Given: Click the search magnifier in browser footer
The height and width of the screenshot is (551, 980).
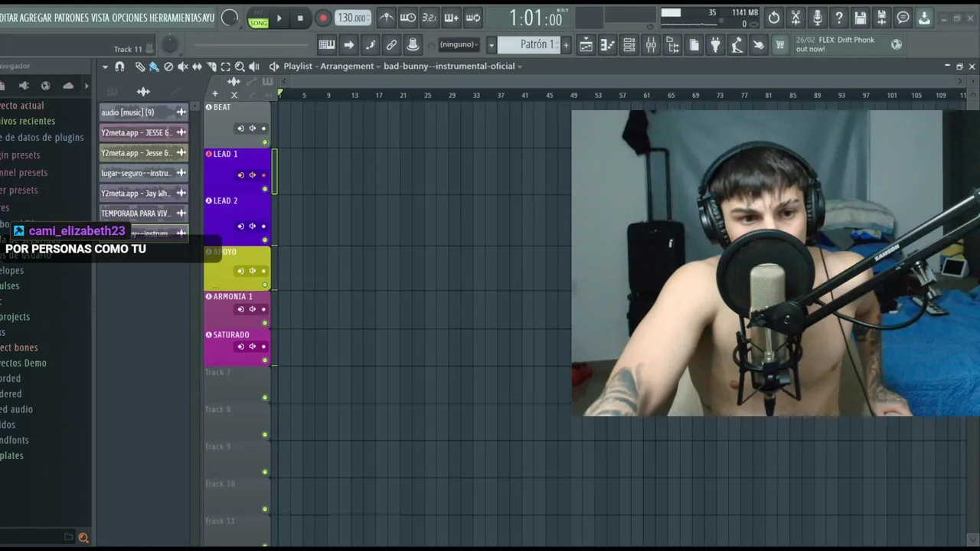Looking at the screenshot, I should 83,538.
